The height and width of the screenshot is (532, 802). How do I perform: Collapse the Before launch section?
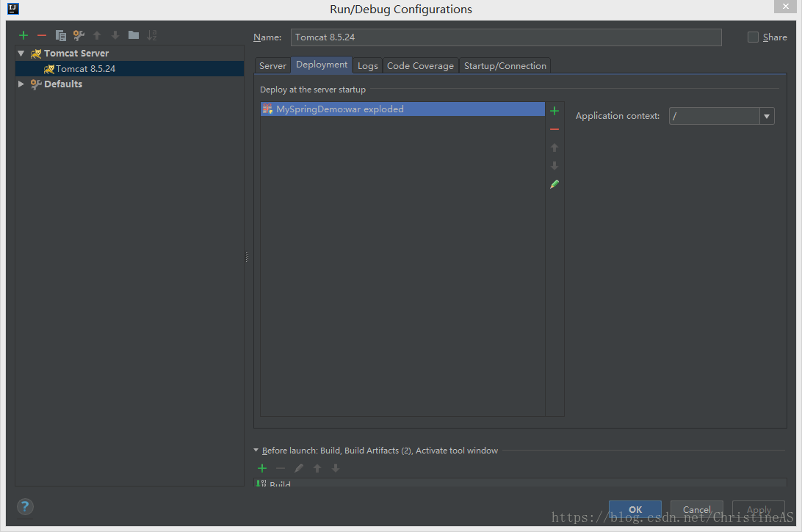point(256,451)
